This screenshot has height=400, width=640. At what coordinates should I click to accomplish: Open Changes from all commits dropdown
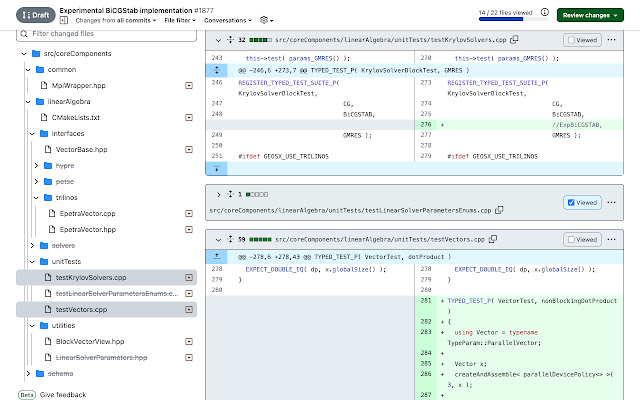point(116,20)
